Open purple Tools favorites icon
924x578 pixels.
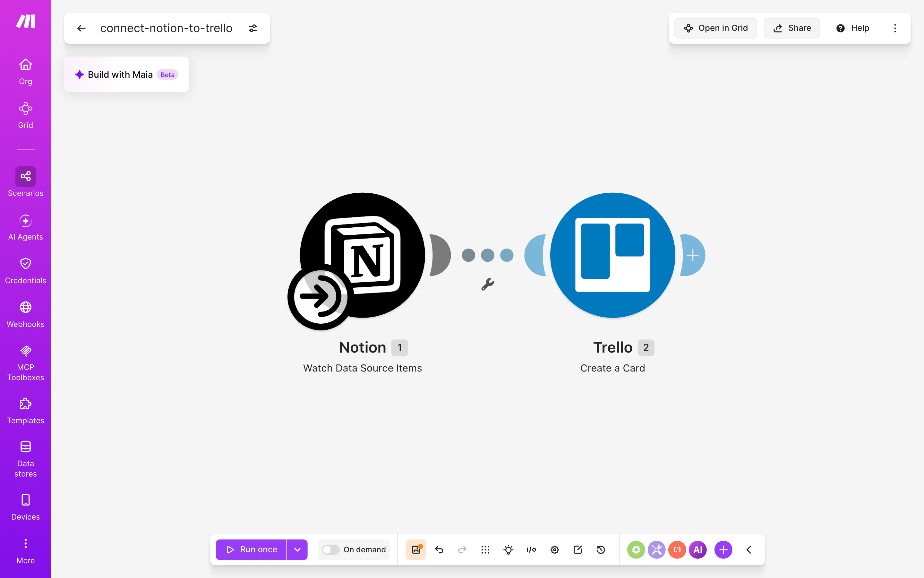click(657, 550)
